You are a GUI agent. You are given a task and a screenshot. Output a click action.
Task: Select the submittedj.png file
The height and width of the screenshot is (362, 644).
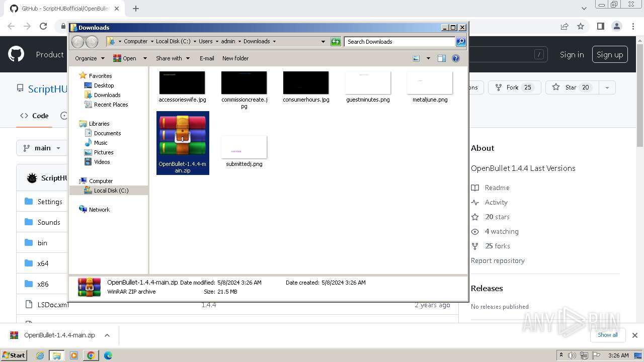click(244, 151)
